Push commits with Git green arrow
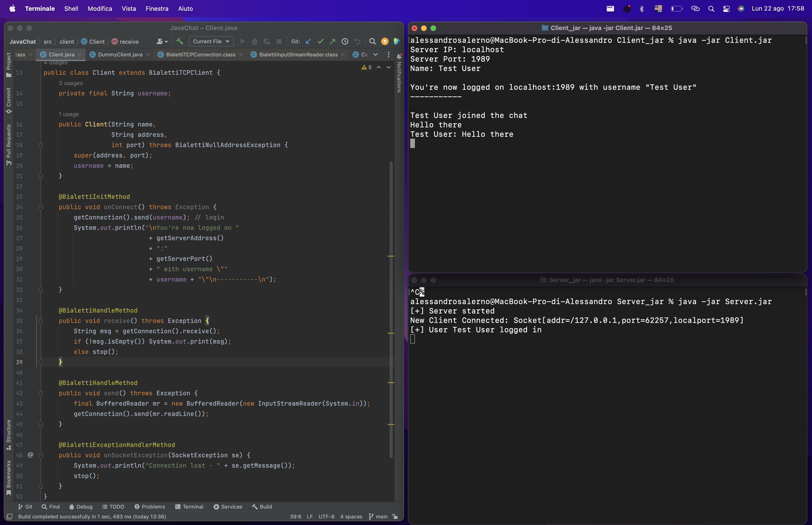 point(332,41)
